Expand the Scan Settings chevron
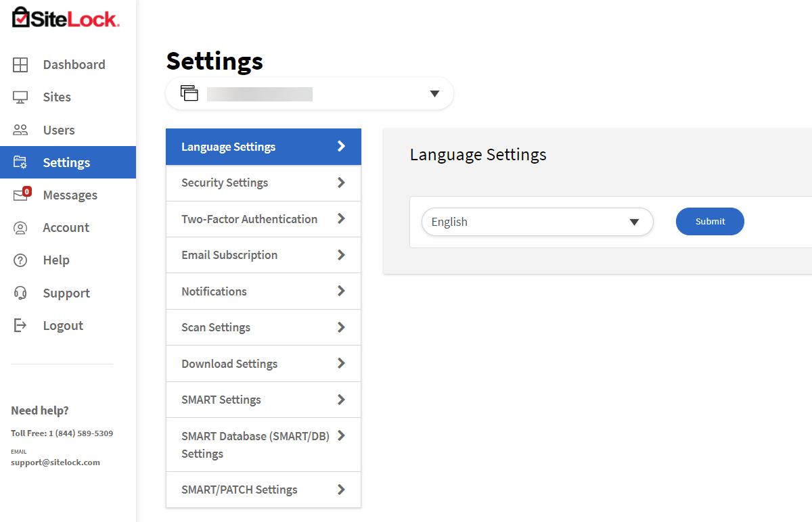This screenshot has width=812, height=522. [341, 327]
